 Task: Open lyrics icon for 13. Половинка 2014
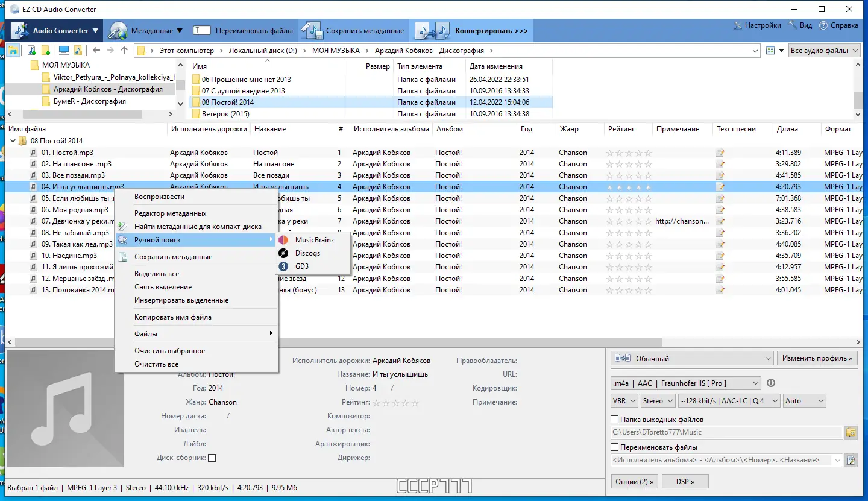pyautogui.click(x=720, y=290)
